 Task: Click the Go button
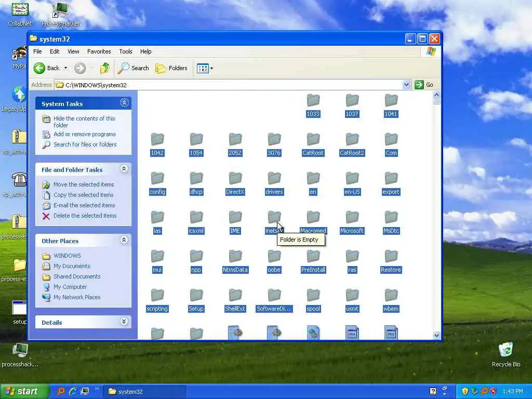click(424, 85)
